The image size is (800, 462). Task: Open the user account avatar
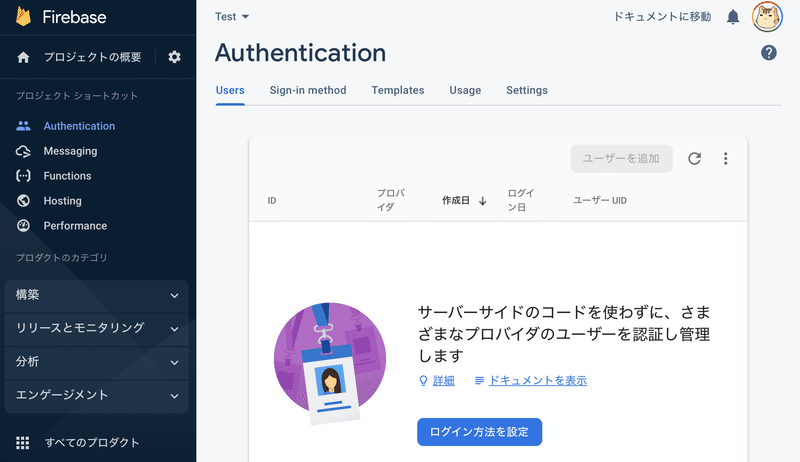767,17
